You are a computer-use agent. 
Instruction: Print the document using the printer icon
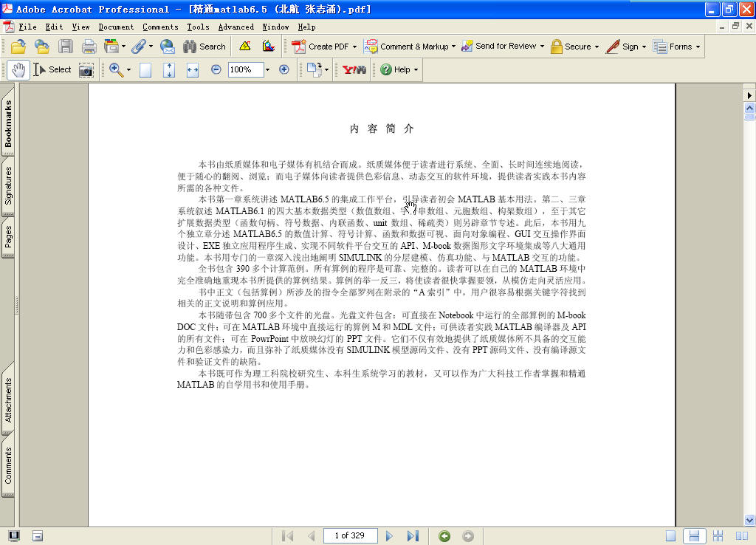coord(89,47)
